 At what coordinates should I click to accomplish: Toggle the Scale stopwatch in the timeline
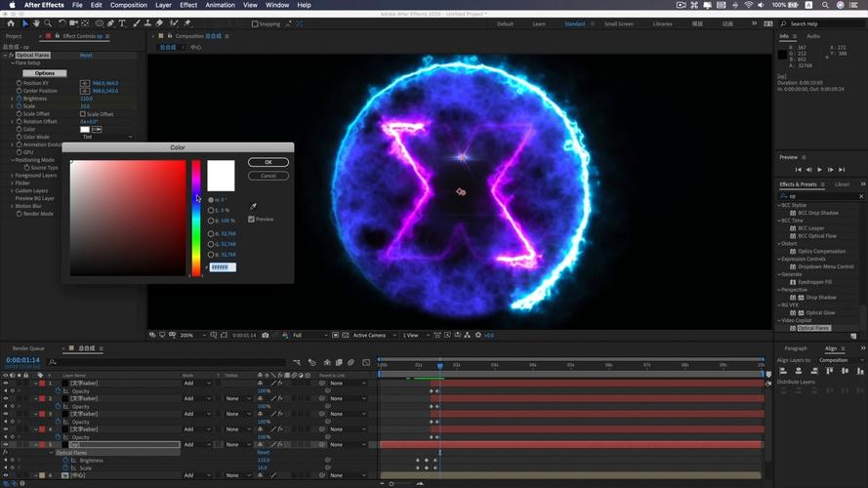[x=65, y=468]
